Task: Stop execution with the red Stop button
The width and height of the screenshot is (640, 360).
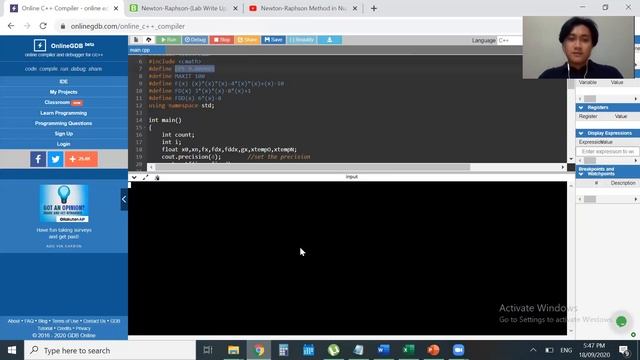Action: [x=222, y=40]
